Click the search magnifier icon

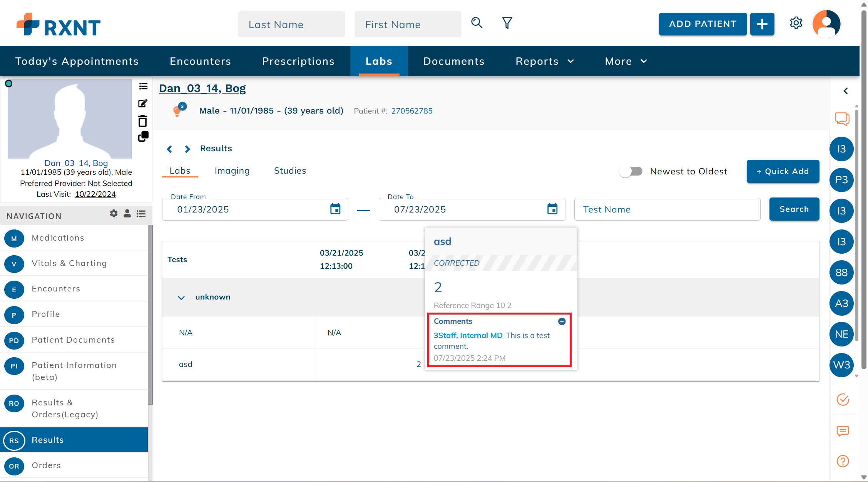[x=477, y=23]
